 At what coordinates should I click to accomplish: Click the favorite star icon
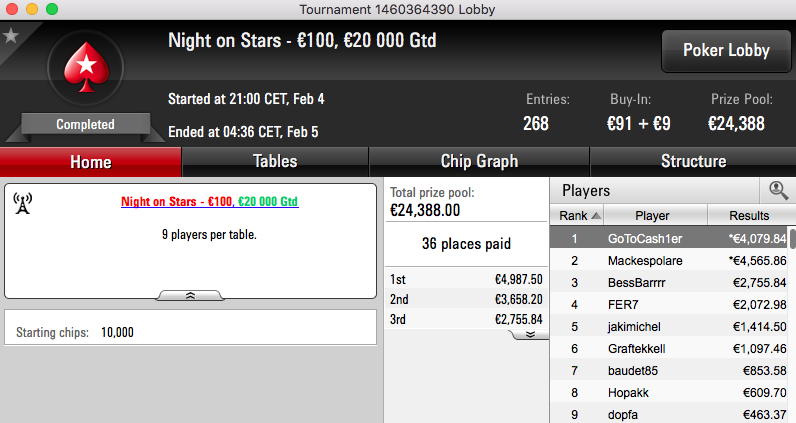11,36
